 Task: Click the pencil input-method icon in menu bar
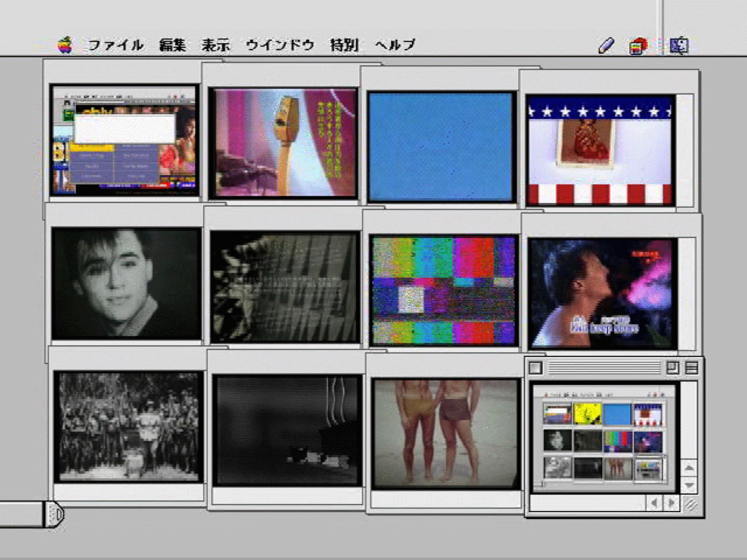606,46
